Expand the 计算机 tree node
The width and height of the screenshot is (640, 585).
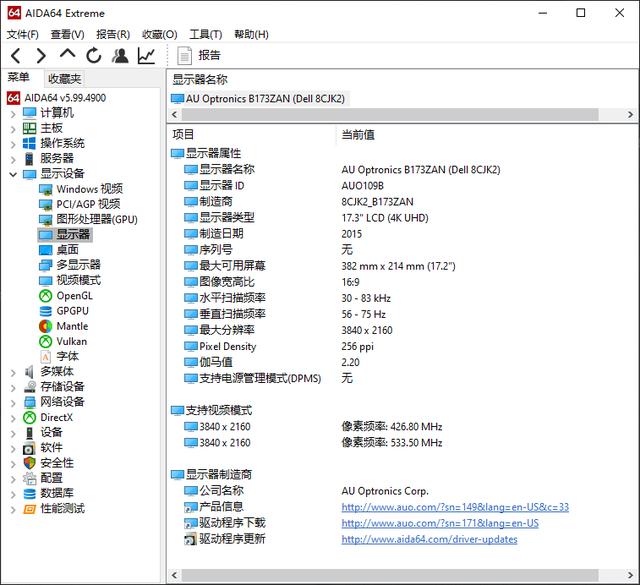[13, 113]
